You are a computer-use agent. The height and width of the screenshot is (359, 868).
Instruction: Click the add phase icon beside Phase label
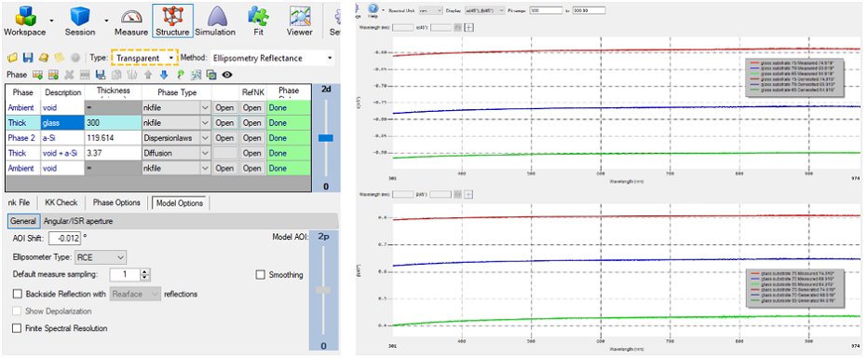click(x=37, y=75)
